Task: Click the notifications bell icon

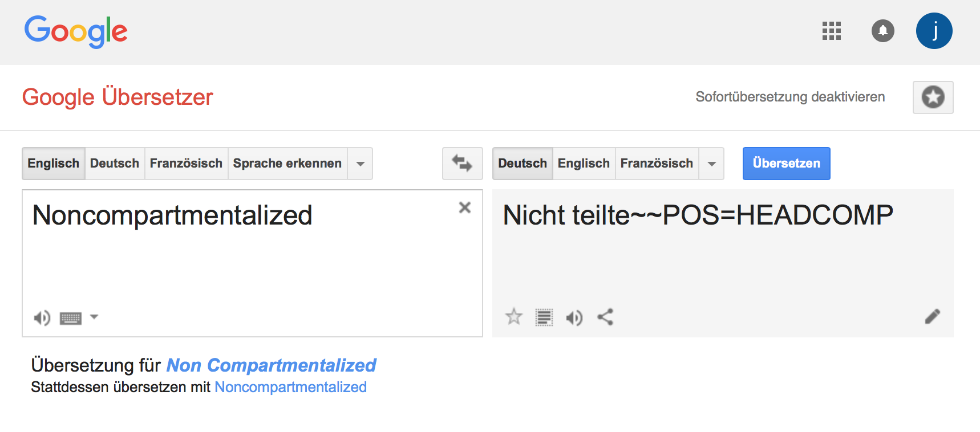Action: tap(882, 31)
